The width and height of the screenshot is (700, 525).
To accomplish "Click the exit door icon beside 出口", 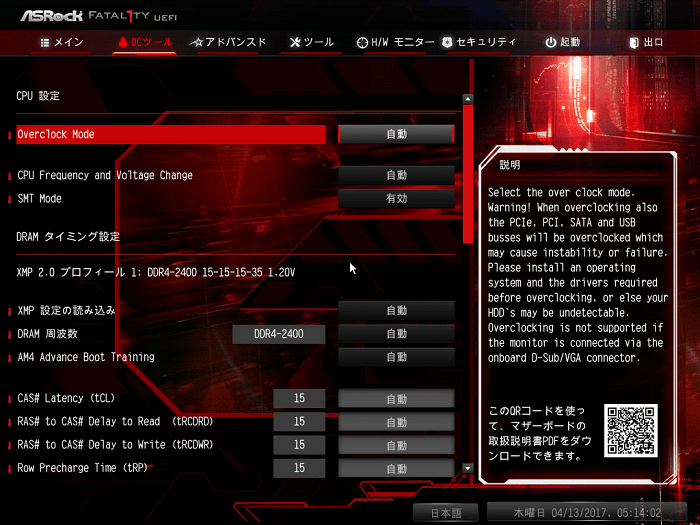I will tap(634, 43).
